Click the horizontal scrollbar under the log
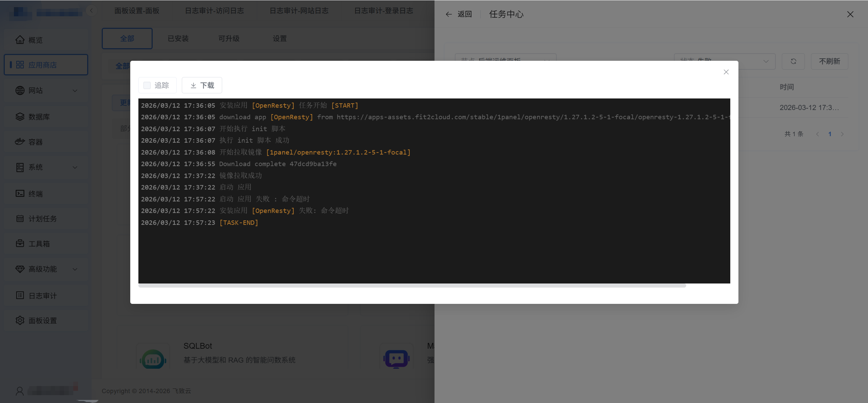868x403 pixels. coord(412,286)
